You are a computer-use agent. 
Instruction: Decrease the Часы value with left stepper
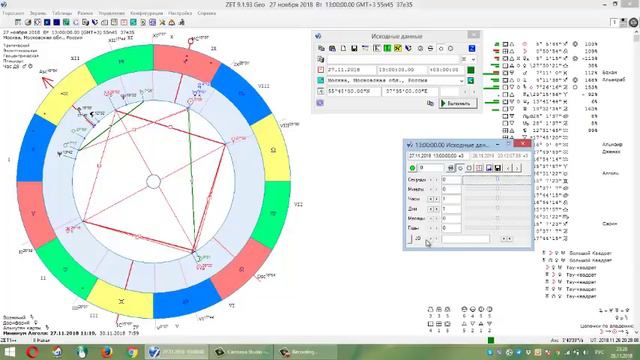(x=430, y=199)
